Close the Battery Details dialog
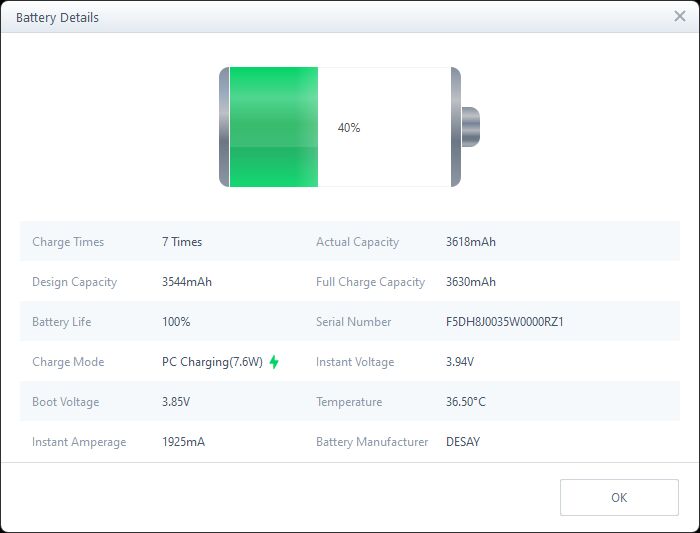The image size is (700, 533). 679,16
